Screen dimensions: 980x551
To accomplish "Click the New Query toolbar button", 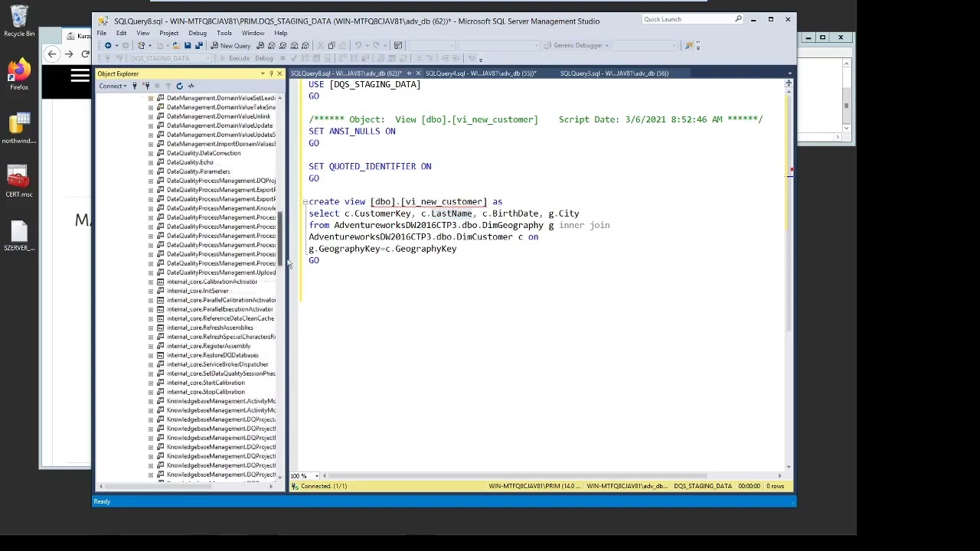I will pos(230,45).
